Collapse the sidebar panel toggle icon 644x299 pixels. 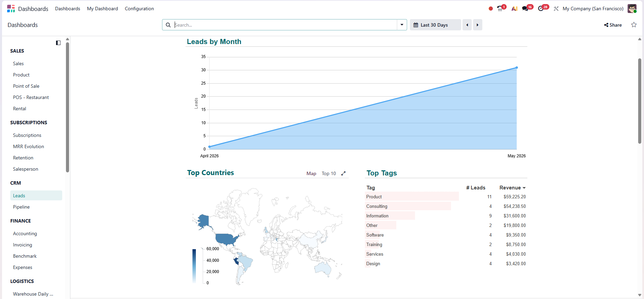tap(58, 43)
